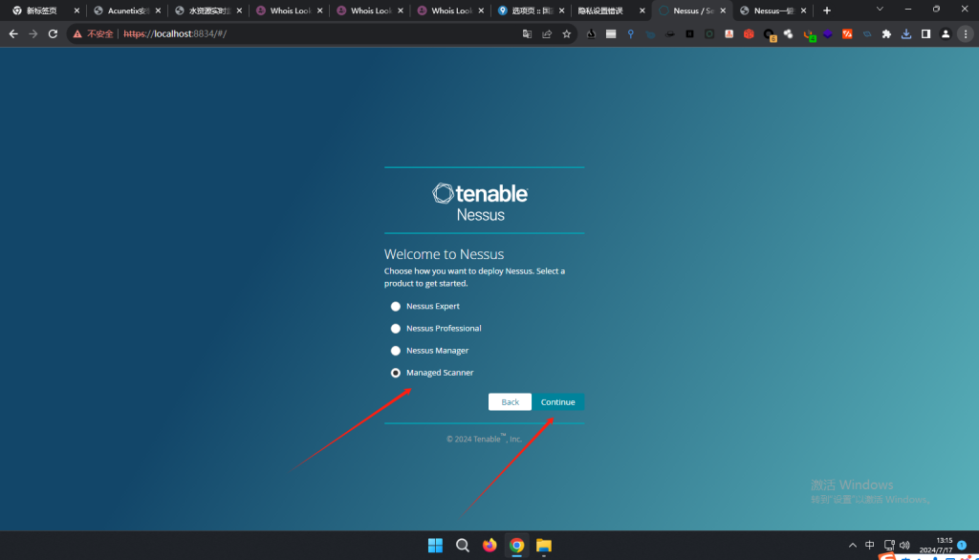
Task: Open the Chrome three-dot menu
Action: 966,33
